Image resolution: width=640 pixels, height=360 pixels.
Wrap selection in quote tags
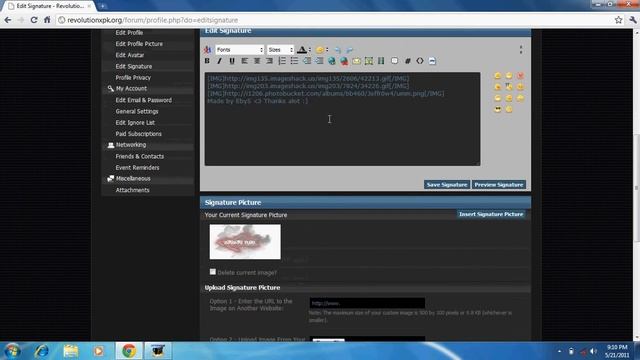pos(394,61)
